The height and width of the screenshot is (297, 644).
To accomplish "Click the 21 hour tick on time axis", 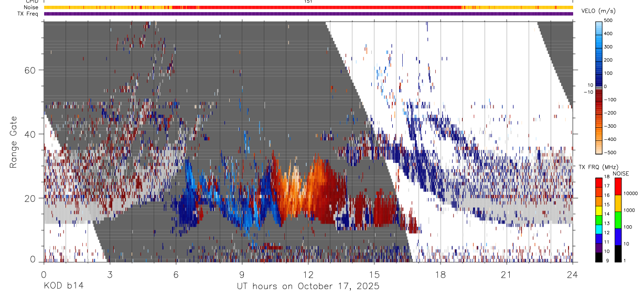I will (507, 274).
